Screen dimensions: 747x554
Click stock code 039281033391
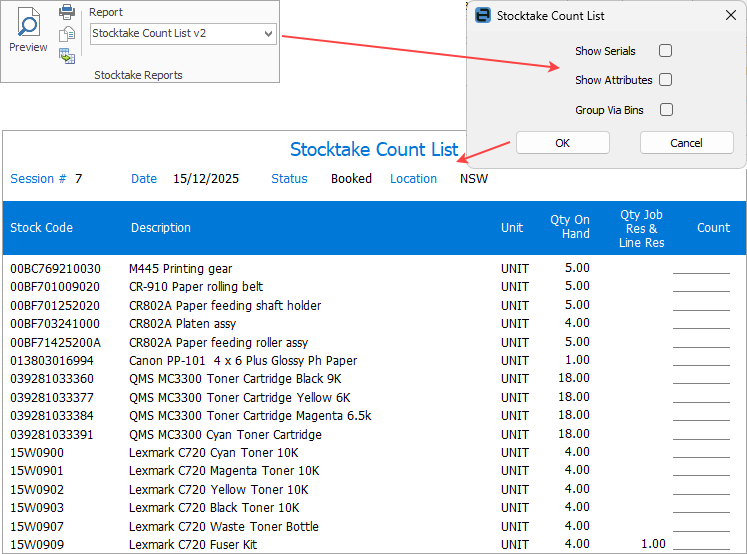(52, 435)
